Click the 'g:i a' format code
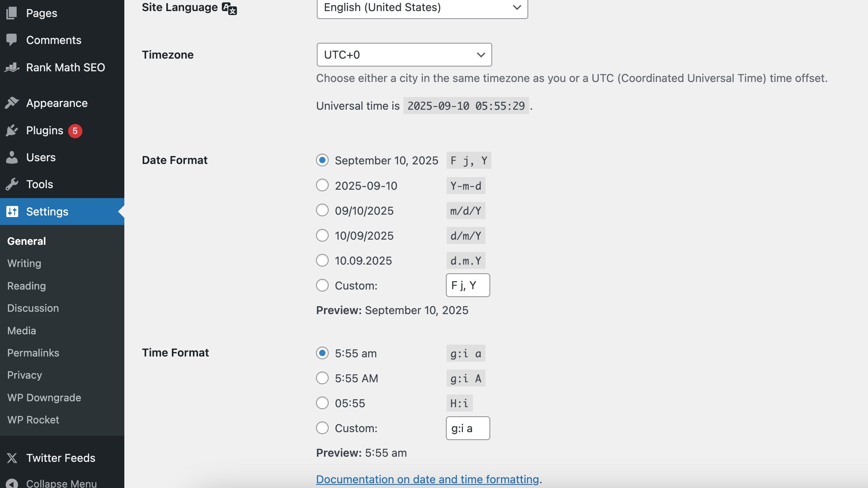The image size is (868, 488). [x=466, y=353]
